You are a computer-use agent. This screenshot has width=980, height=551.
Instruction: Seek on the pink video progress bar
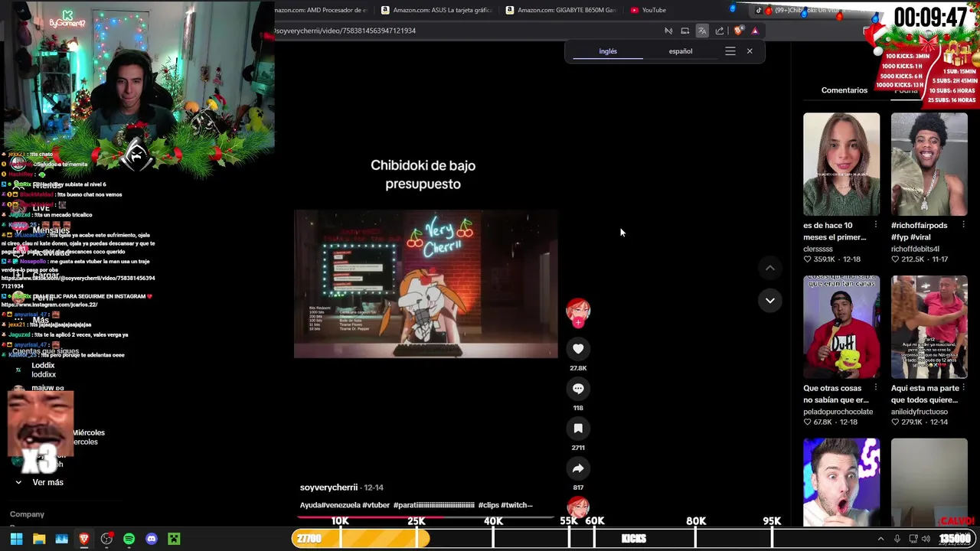[x=426, y=516]
